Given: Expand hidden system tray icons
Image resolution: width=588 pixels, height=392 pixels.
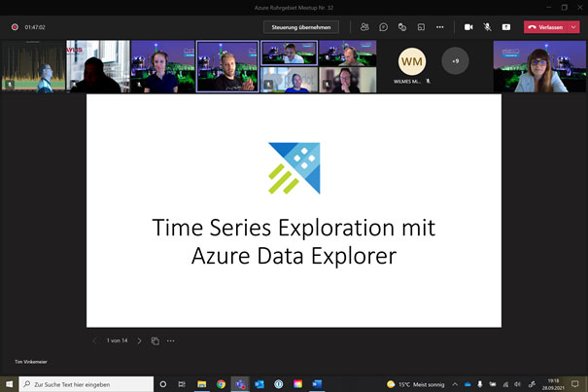Looking at the screenshot, I should (x=455, y=384).
